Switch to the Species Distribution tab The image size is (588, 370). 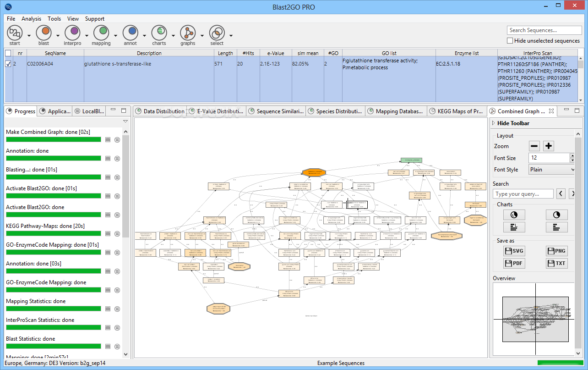coord(335,111)
